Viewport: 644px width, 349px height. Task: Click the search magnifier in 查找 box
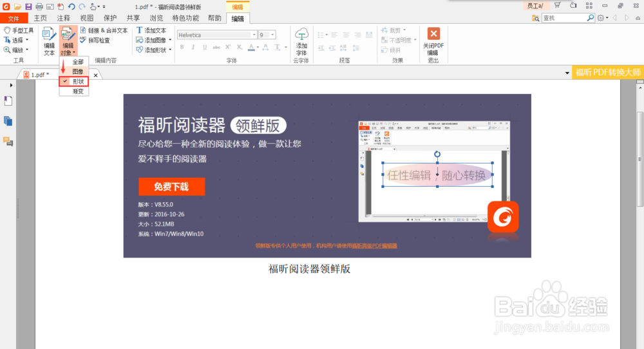point(590,17)
